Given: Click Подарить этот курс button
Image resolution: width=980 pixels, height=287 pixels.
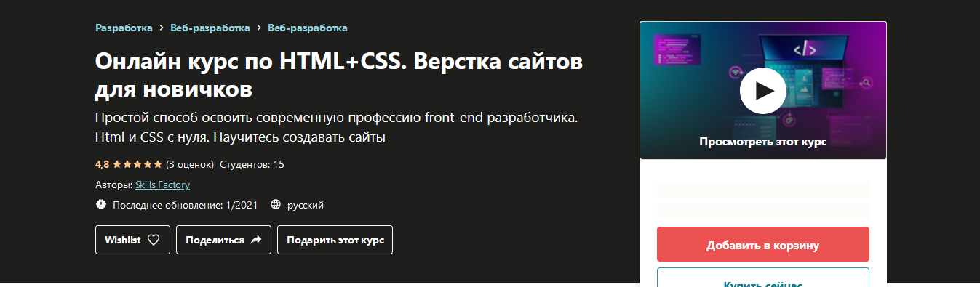Looking at the screenshot, I should click(335, 240).
